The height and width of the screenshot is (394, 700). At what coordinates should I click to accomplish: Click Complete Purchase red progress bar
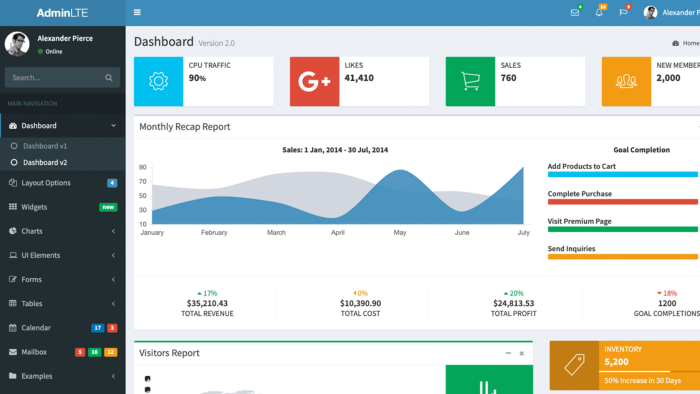click(x=624, y=202)
